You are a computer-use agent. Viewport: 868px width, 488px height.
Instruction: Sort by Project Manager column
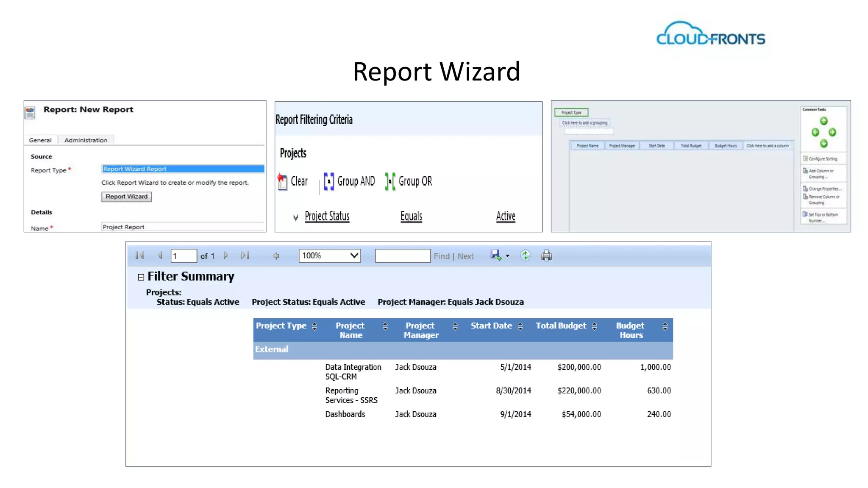click(455, 326)
